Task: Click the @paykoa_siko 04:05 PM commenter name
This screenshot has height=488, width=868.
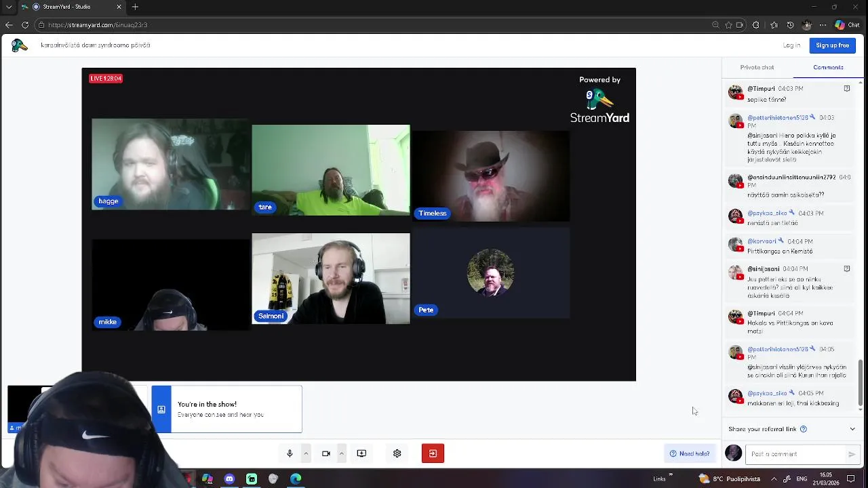Action: [767, 393]
